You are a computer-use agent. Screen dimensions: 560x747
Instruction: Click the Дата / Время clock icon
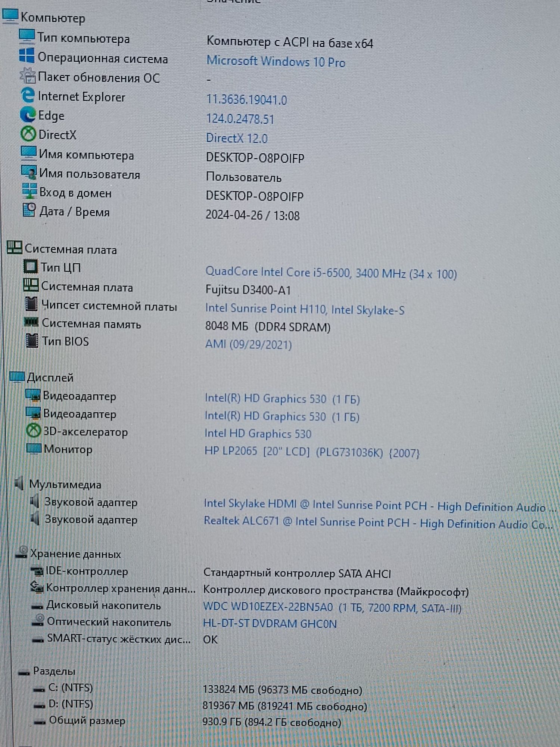pos(29,210)
